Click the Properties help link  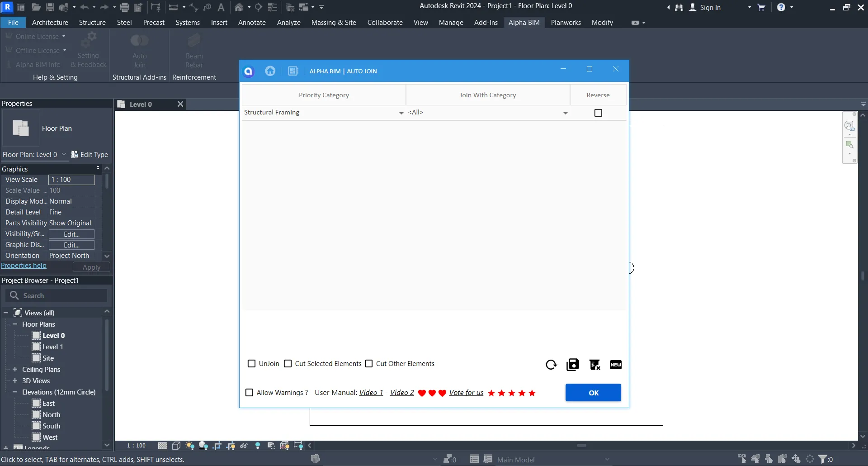24,266
